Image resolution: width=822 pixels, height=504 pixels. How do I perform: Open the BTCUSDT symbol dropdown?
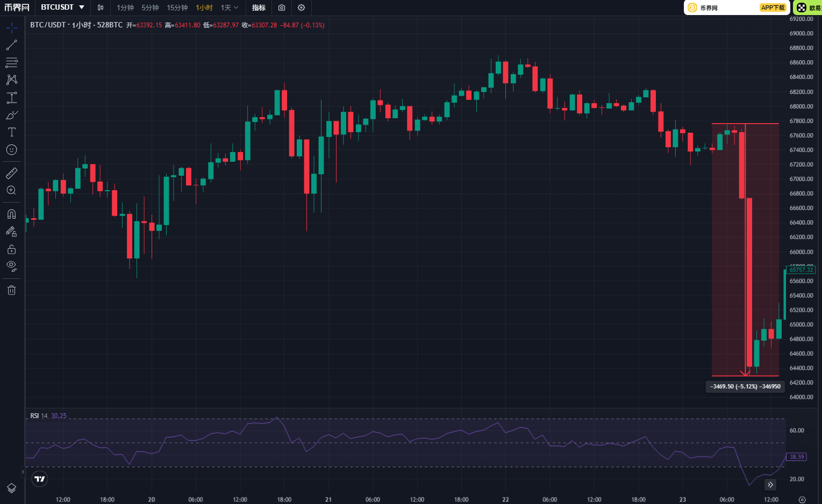click(x=63, y=8)
